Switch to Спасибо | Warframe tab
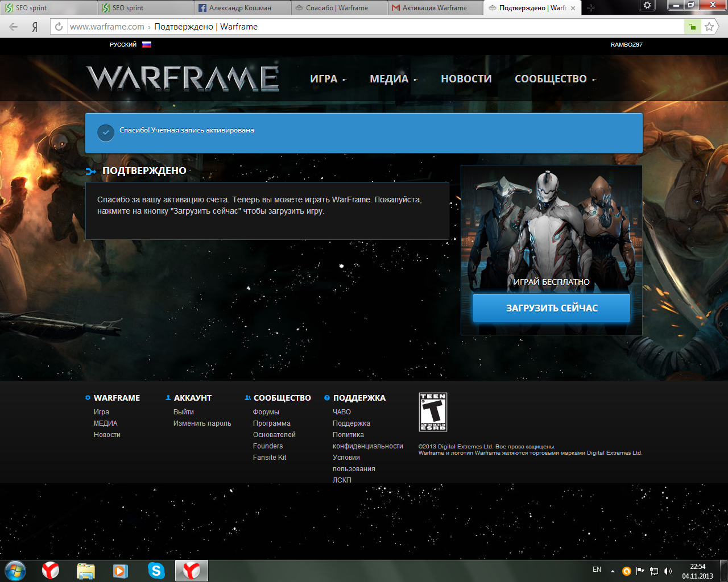This screenshot has width=728, height=582. coord(339,8)
